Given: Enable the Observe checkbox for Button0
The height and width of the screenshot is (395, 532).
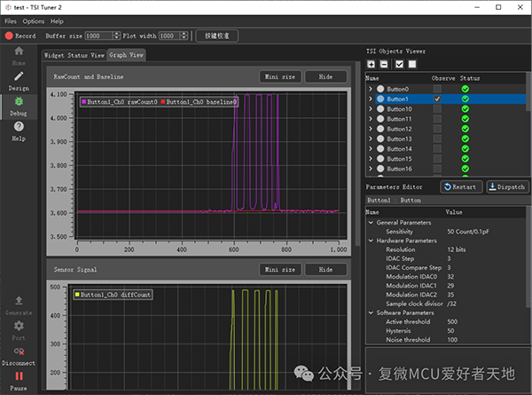Looking at the screenshot, I should [x=437, y=90].
